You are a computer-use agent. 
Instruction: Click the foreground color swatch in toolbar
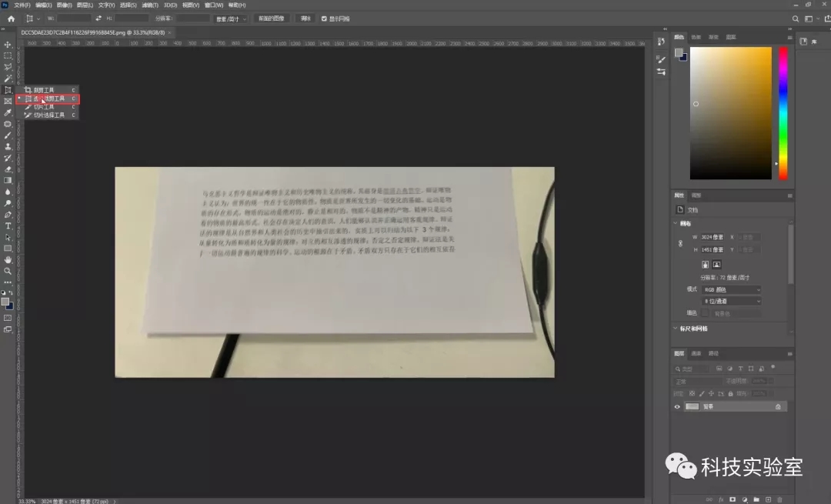[5, 302]
